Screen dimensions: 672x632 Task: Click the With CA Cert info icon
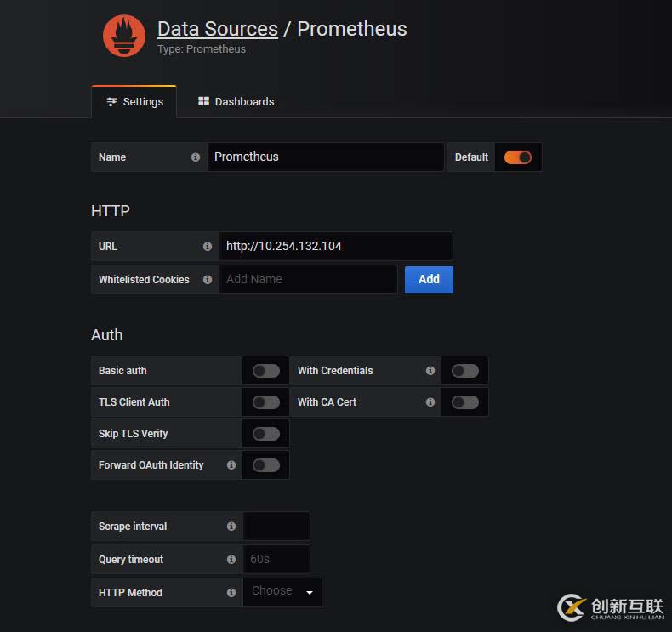(430, 401)
